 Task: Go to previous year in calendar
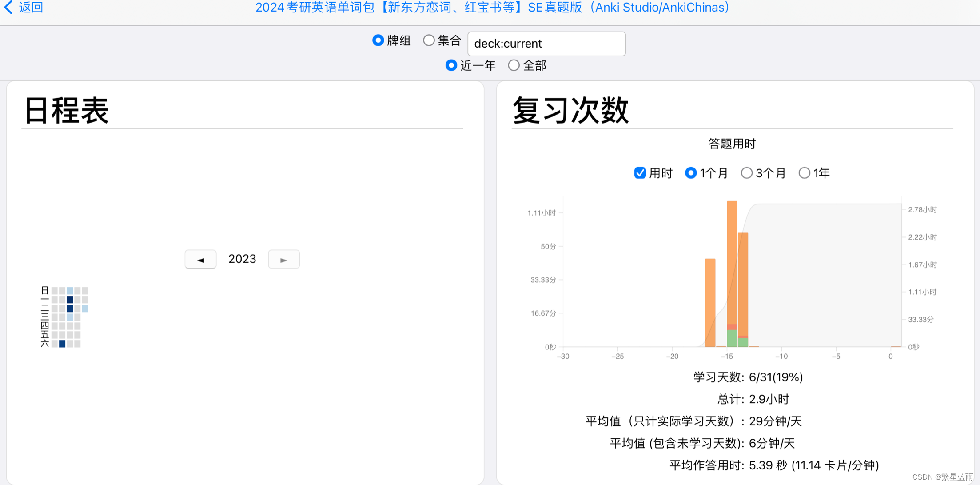tap(200, 260)
